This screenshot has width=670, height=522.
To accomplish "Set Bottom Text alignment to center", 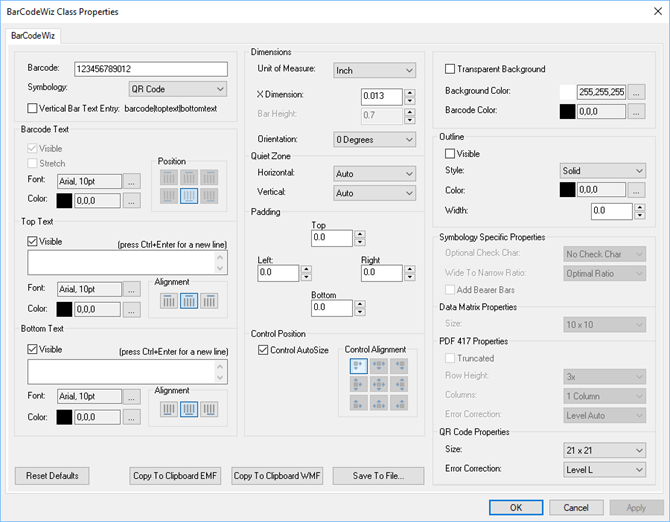I will (188, 409).
